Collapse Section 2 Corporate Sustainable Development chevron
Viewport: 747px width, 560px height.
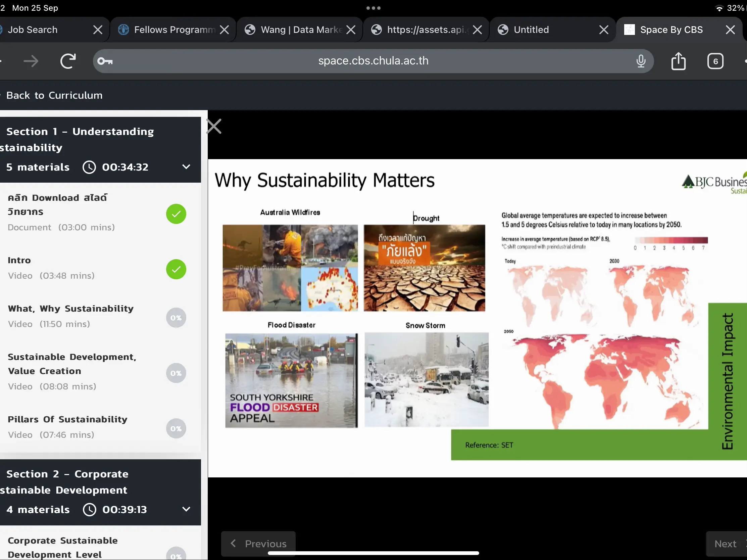click(x=186, y=509)
